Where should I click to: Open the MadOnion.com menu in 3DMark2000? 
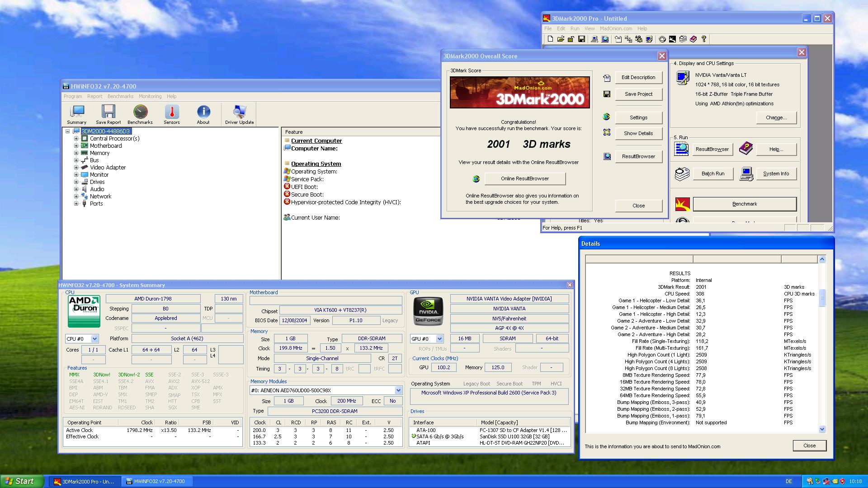tap(616, 28)
